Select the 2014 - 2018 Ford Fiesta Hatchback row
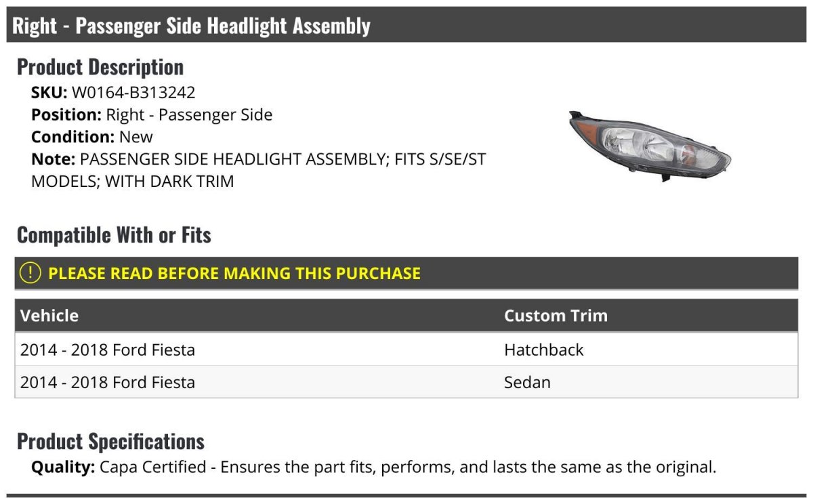The image size is (813, 504). click(x=406, y=350)
